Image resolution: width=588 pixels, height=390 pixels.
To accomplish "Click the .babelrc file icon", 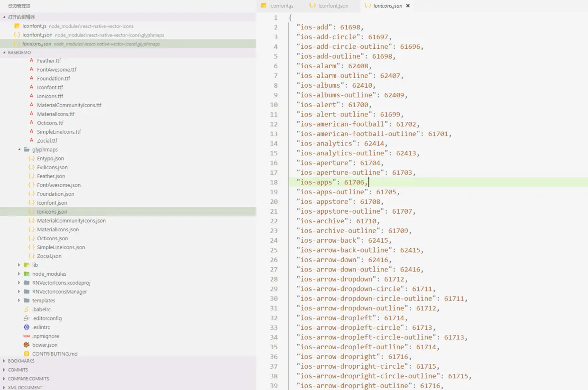I will [27, 309].
